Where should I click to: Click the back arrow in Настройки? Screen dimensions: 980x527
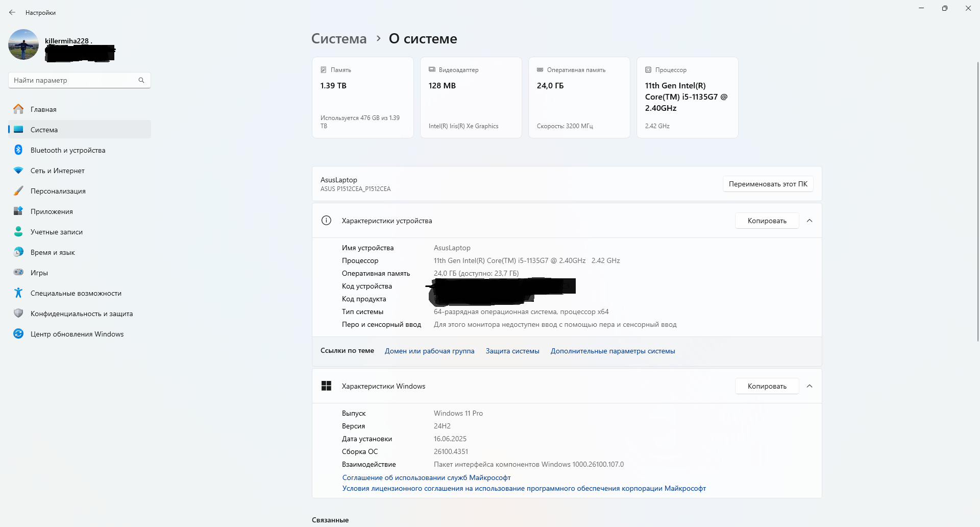[x=12, y=12]
